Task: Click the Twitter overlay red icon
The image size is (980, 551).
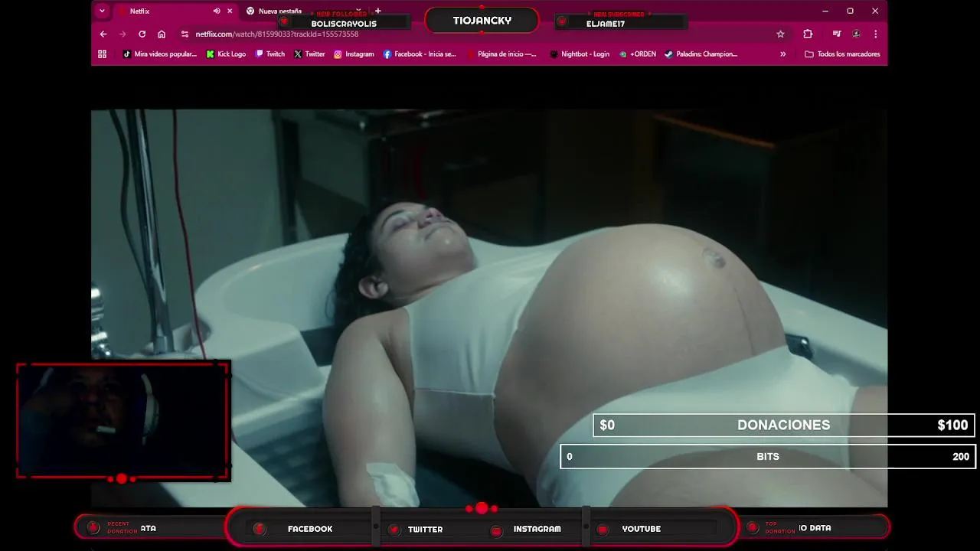Action: pyautogui.click(x=394, y=530)
